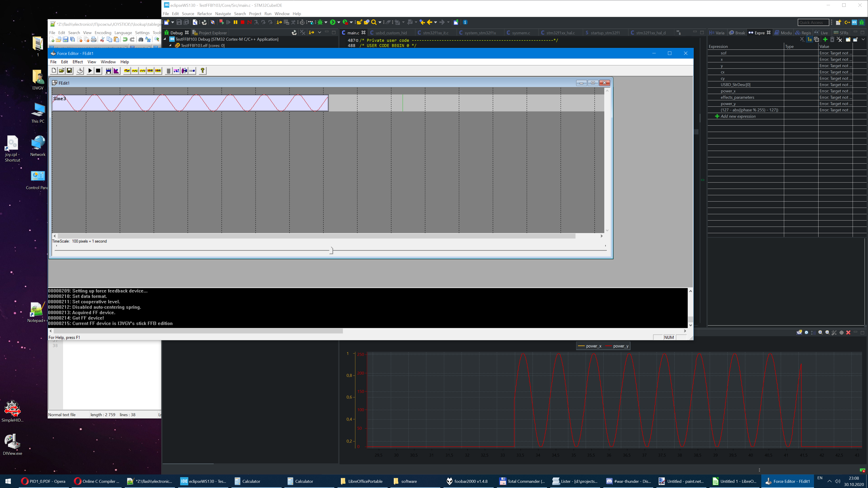Insert a spring condition effect icon
The image size is (868, 488).
(168, 70)
